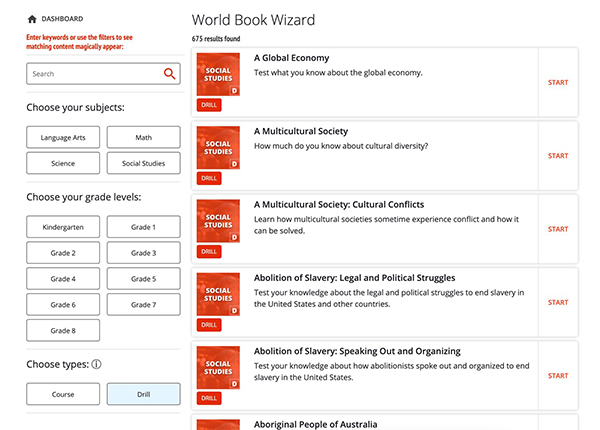Click the DRILL badge under Speaking Out and Organizing
The image size is (600, 430).
[209, 398]
